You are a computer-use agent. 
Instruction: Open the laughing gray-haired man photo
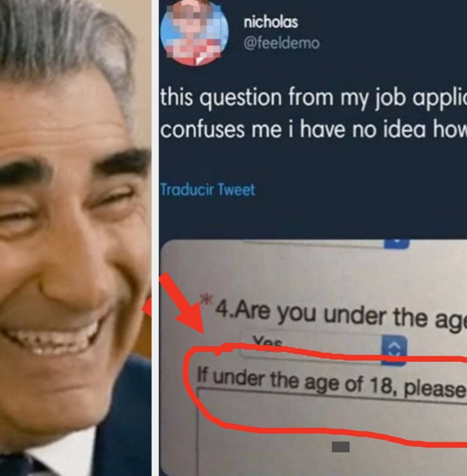point(76,238)
